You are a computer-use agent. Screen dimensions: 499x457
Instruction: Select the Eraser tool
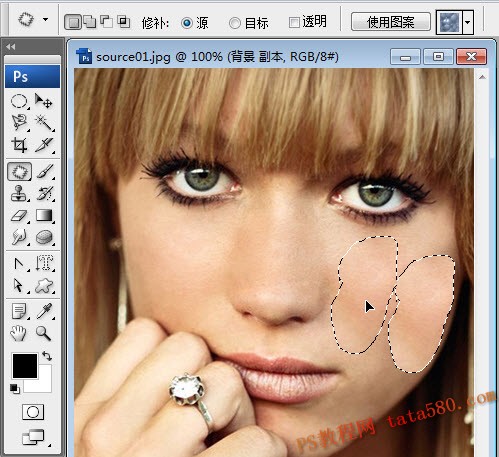(x=19, y=215)
